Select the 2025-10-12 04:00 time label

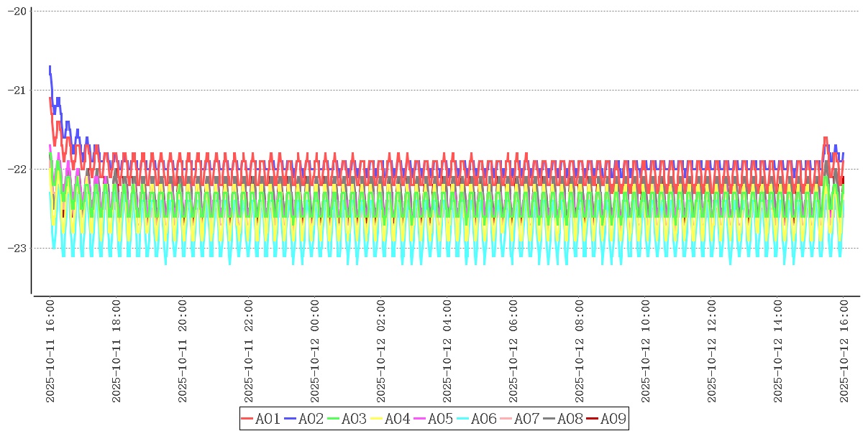point(447,352)
